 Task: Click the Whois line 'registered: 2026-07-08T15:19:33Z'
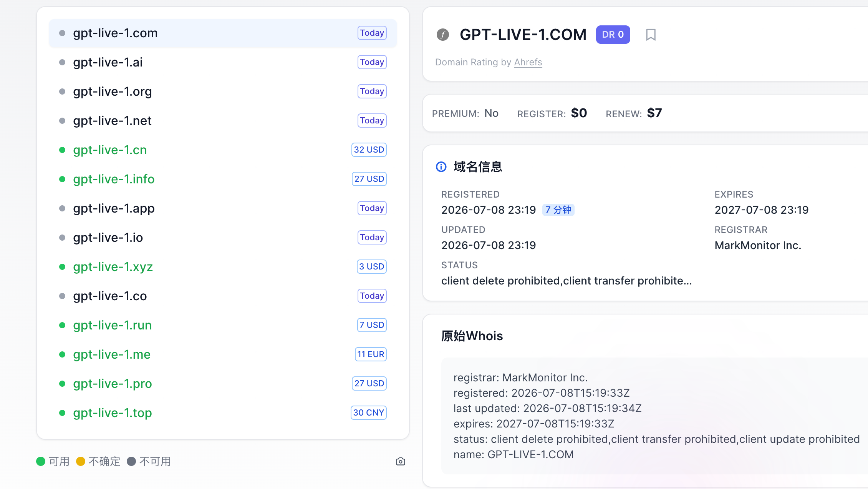click(542, 393)
